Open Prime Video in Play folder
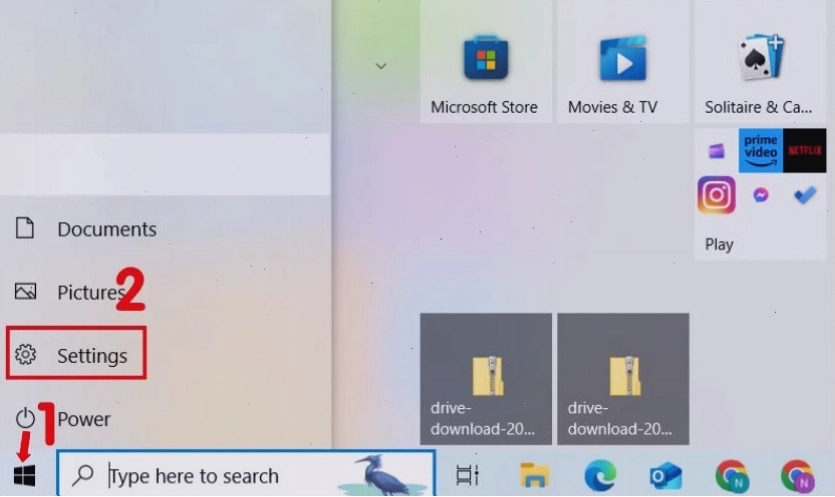This screenshot has width=835, height=497. tap(760, 150)
